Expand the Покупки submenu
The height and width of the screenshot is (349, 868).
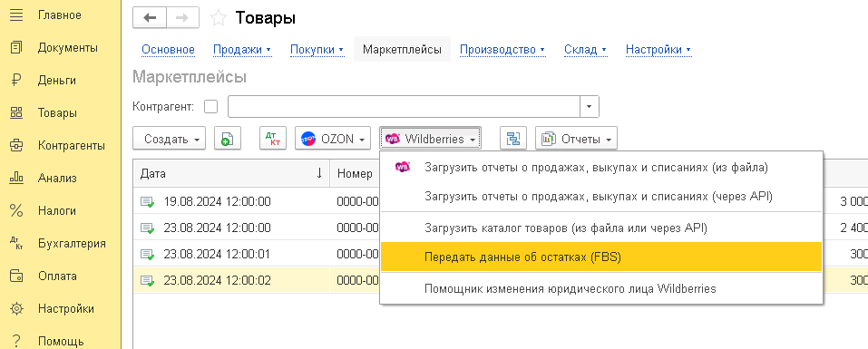(317, 50)
